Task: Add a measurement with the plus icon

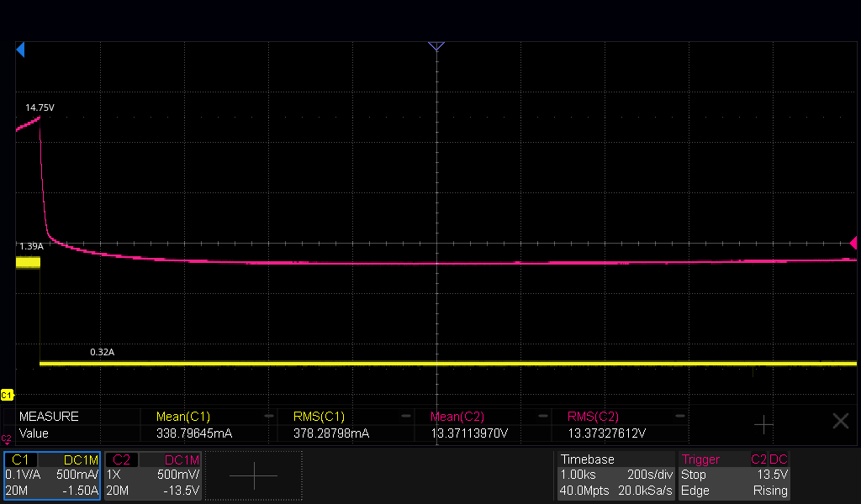Action: 763,424
